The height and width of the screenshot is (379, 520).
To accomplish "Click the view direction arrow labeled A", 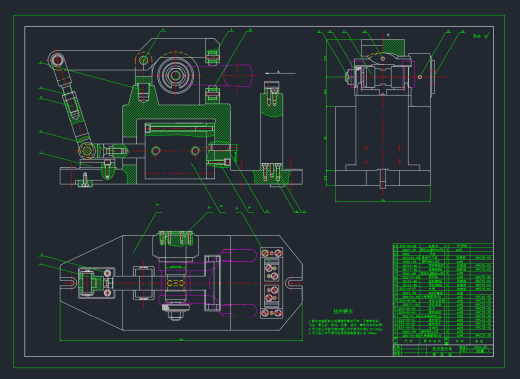I will [280, 73].
